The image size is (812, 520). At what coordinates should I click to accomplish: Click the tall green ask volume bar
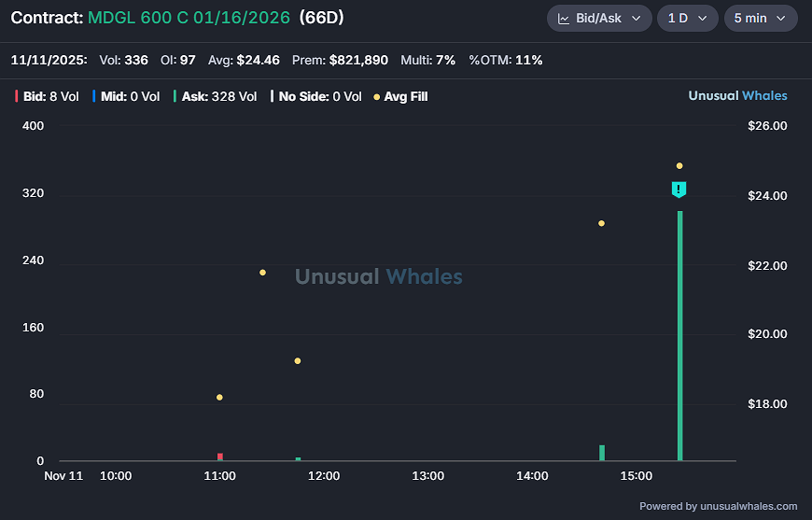coord(680,335)
